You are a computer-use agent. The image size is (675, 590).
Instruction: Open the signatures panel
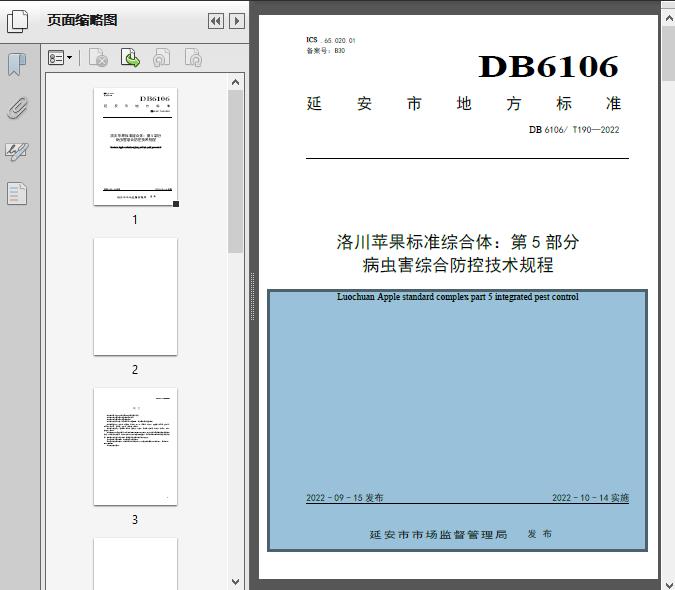[x=17, y=151]
